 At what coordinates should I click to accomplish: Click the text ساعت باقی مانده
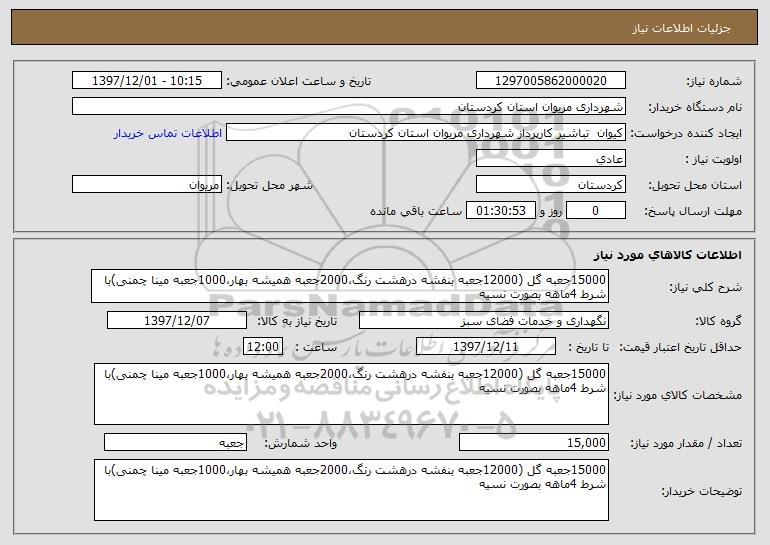(x=416, y=211)
